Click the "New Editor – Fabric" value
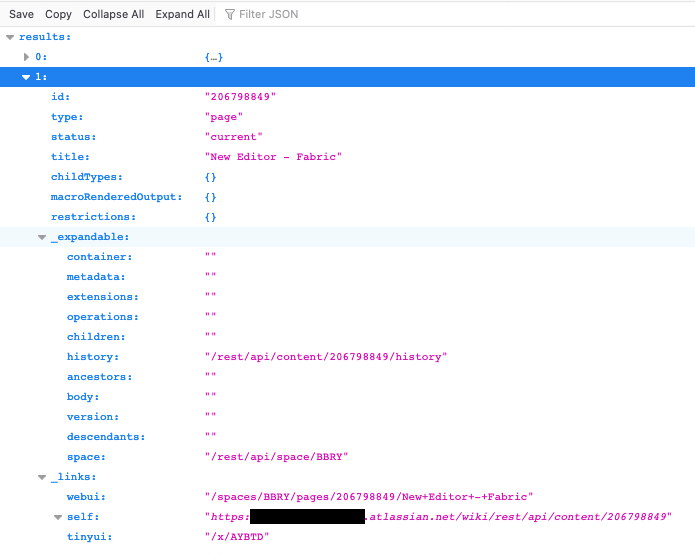This screenshot has width=695, height=553. pos(273,157)
